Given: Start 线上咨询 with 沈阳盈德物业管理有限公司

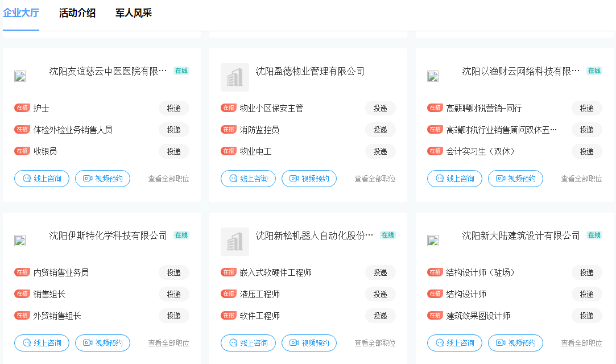Looking at the screenshot, I should (x=249, y=179).
